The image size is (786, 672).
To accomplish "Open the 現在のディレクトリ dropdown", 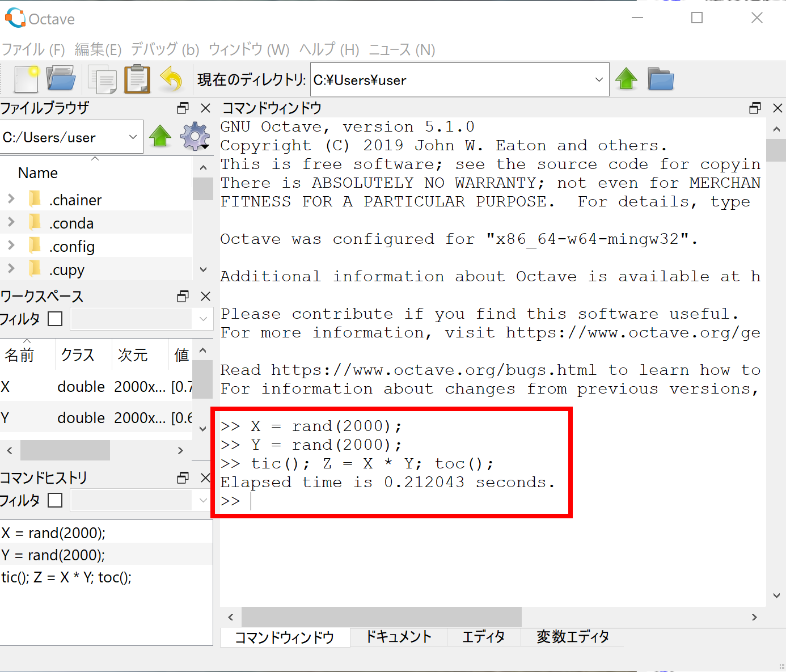I will click(599, 79).
